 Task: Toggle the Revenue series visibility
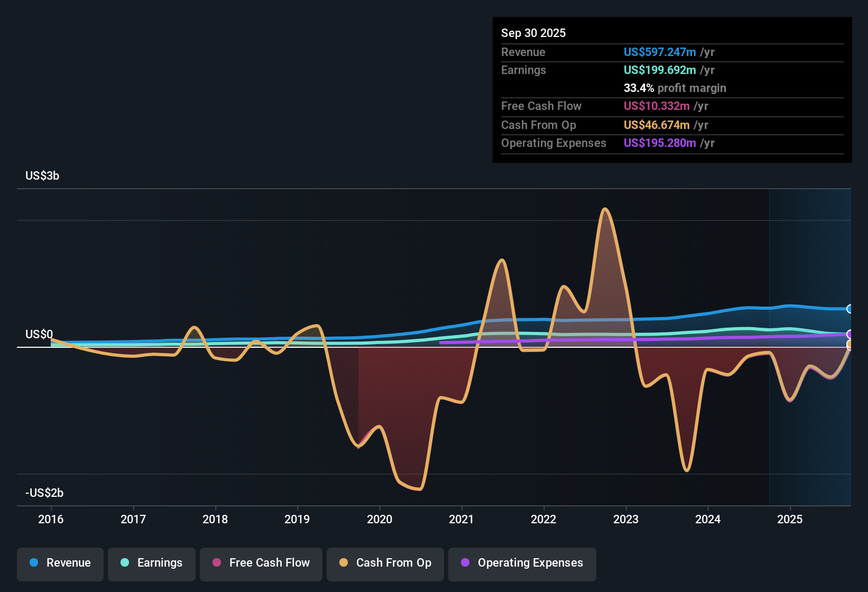60,563
